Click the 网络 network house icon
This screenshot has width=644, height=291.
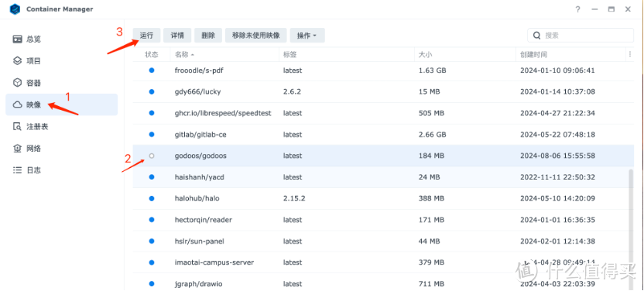coord(17,148)
